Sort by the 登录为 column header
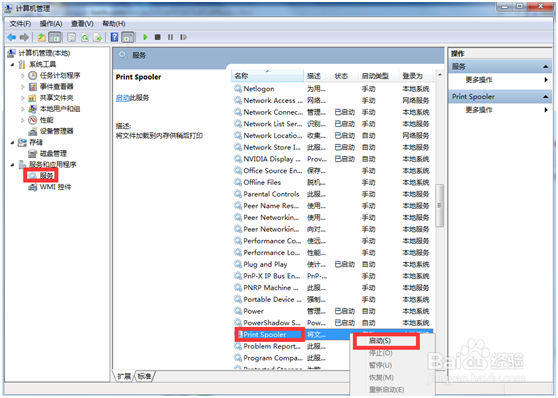 [416, 76]
